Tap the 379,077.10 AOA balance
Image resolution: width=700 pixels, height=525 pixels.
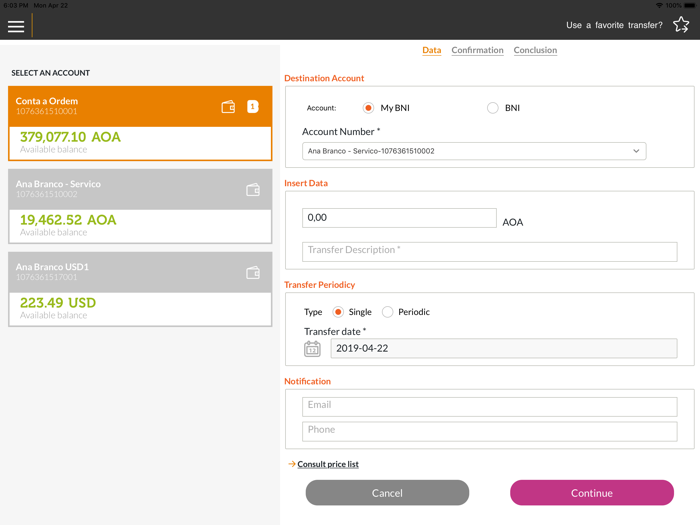[70, 137]
